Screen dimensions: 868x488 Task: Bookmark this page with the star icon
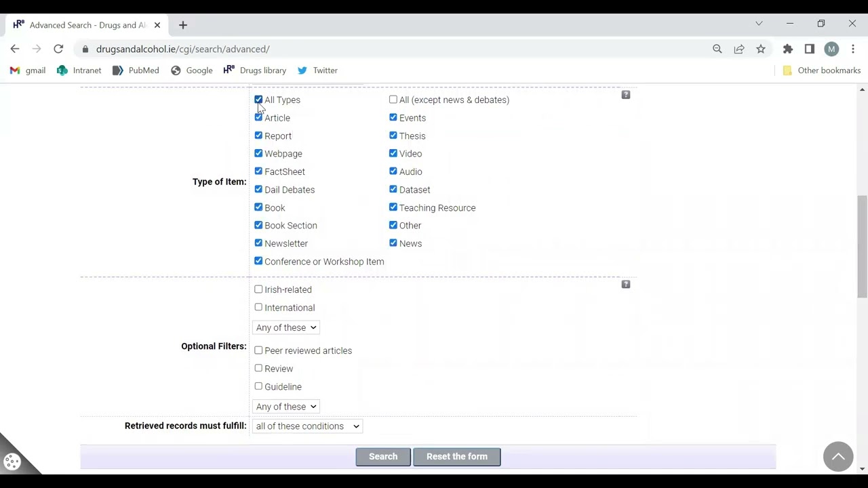click(x=761, y=49)
